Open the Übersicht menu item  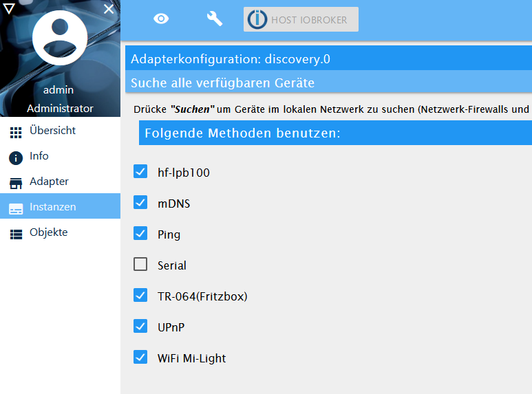pyautogui.click(x=52, y=131)
